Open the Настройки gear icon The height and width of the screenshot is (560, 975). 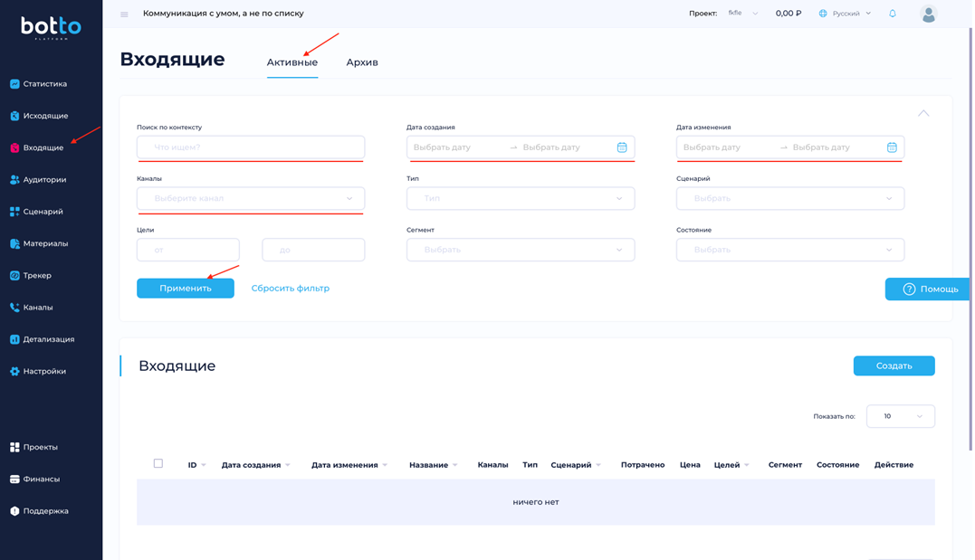coord(14,371)
